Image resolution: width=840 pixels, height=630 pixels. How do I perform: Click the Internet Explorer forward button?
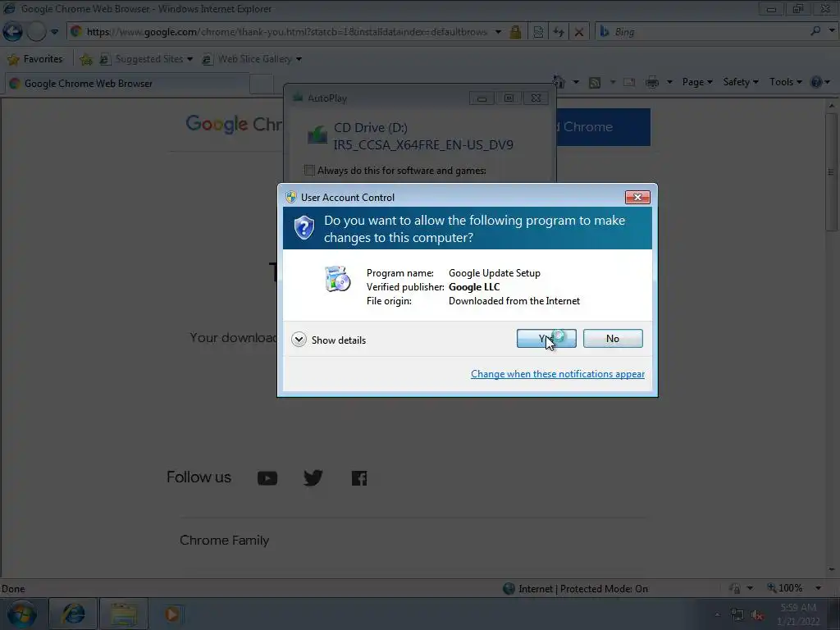pos(36,32)
